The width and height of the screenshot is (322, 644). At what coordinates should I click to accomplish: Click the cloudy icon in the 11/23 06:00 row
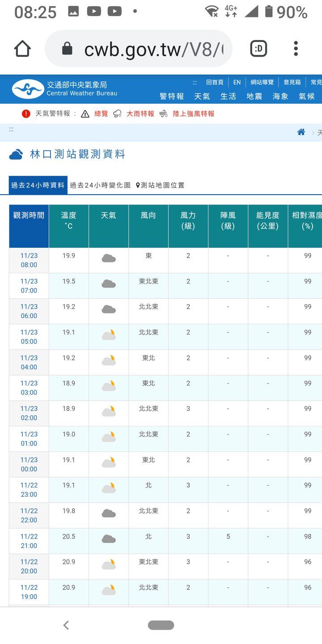pos(109,309)
